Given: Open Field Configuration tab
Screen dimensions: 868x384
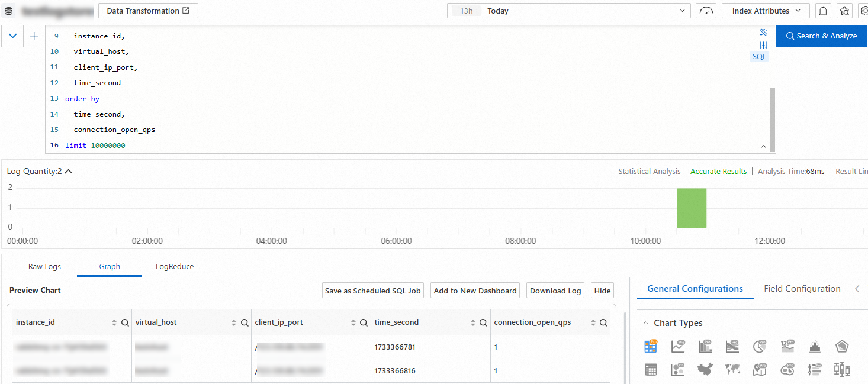Looking at the screenshot, I should click(x=802, y=289).
